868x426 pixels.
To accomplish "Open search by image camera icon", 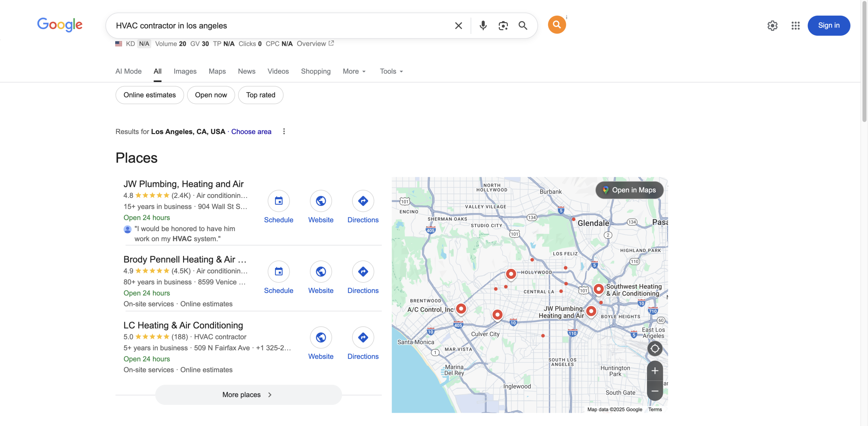I will pyautogui.click(x=503, y=25).
